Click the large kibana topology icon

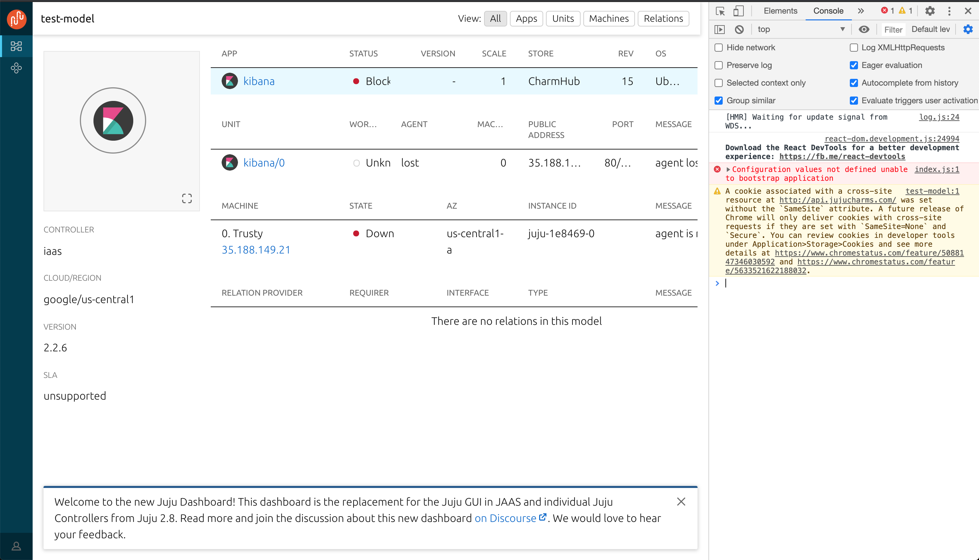[x=113, y=120]
